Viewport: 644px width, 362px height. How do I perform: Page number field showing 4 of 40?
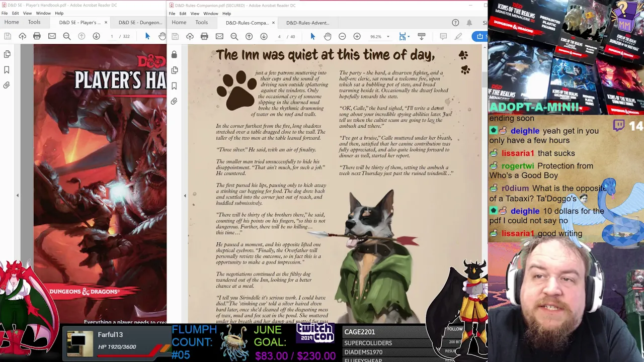click(279, 37)
